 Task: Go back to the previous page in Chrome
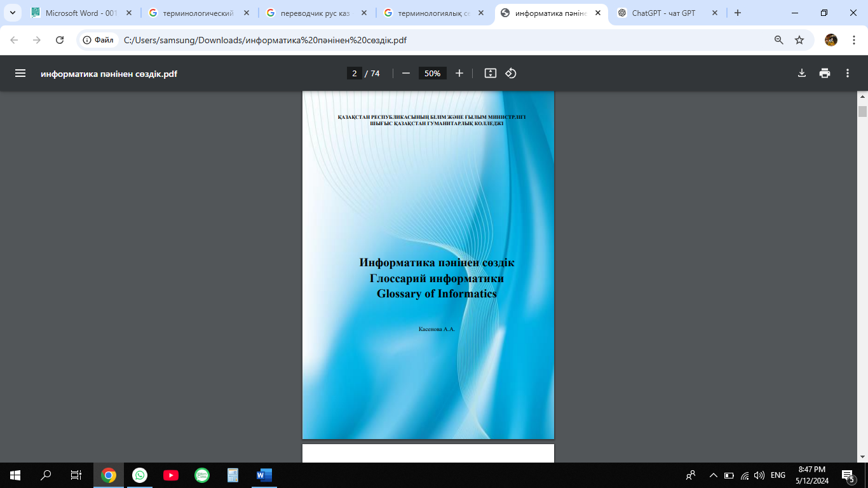14,40
